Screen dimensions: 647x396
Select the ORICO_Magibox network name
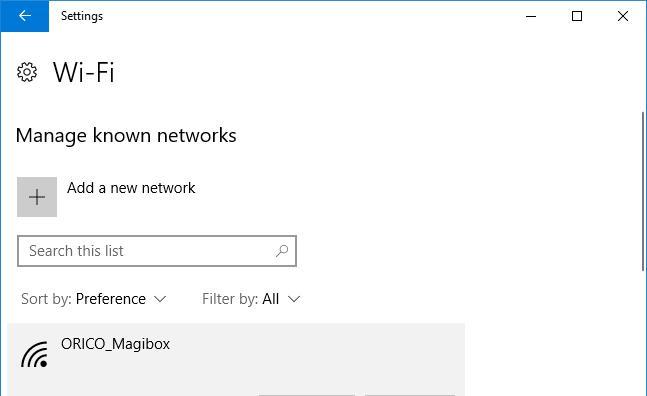pos(116,344)
